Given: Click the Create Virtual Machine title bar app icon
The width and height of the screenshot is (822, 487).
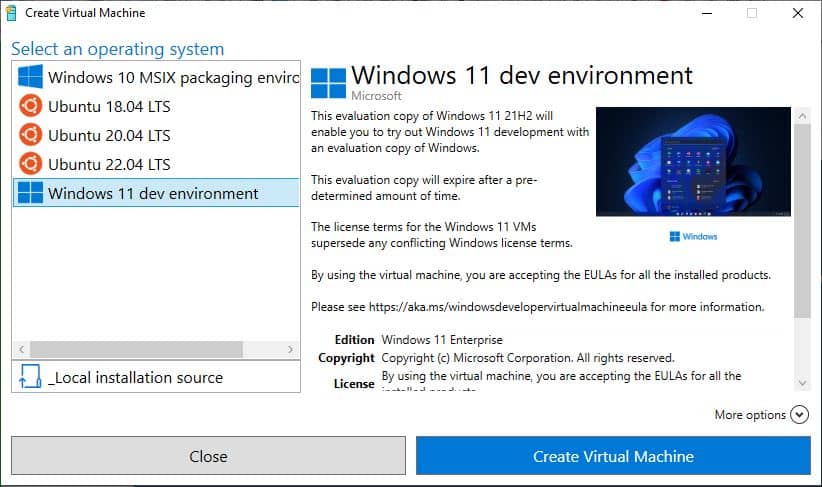Looking at the screenshot, I should pyautogui.click(x=11, y=13).
